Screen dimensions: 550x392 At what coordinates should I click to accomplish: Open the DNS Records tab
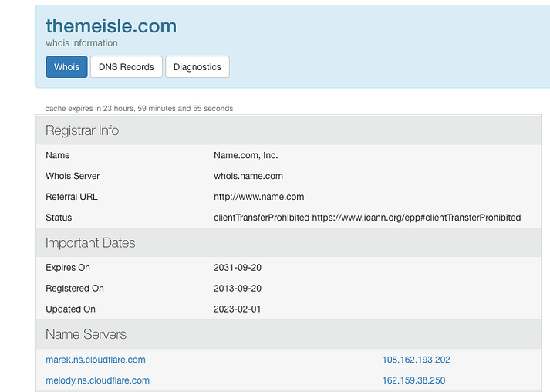(127, 67)
